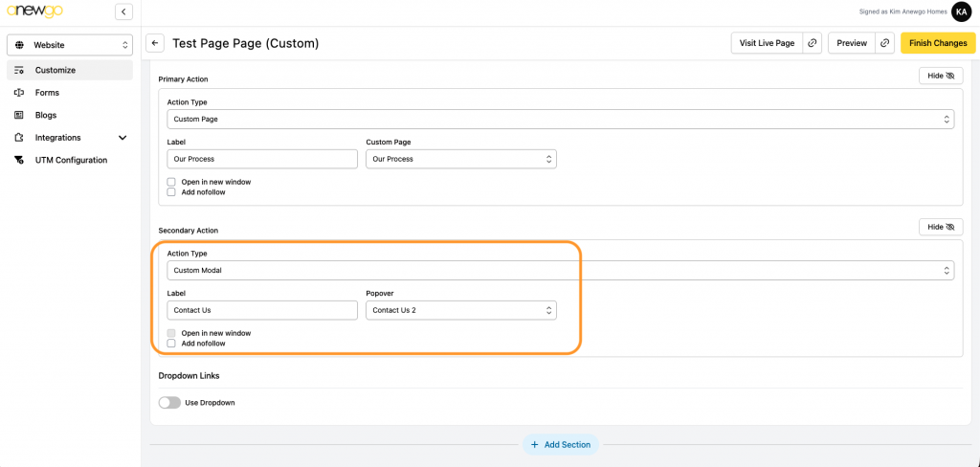Open the Website selector dropdown
Viewport: 980px width, 467px height.
(70, 45)
